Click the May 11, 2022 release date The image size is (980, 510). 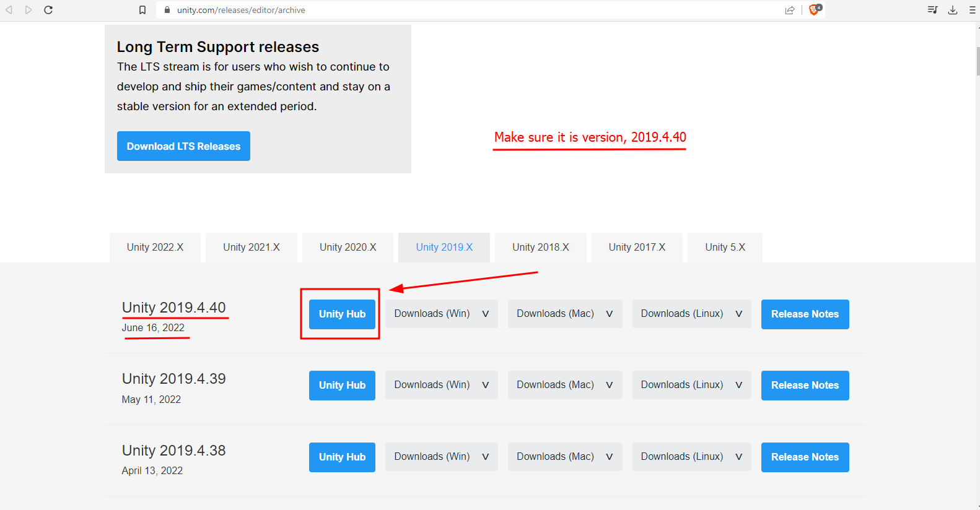pyautogui.click(x=151, y=400)
